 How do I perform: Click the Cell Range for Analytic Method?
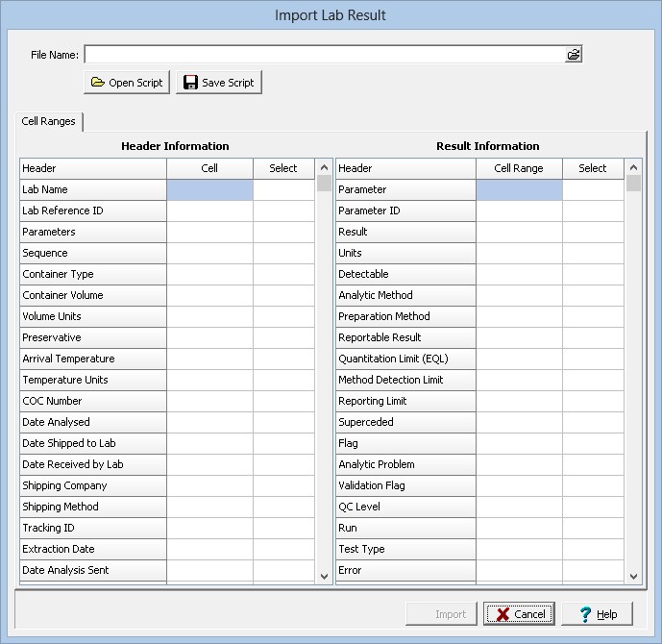pos(519,296)
